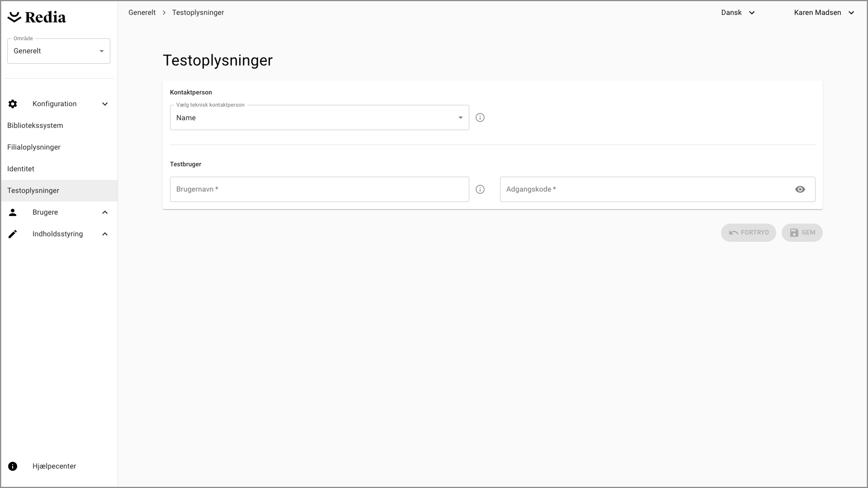
Task: Open the Dansk language dropdown
Action: tap(738, 12)
